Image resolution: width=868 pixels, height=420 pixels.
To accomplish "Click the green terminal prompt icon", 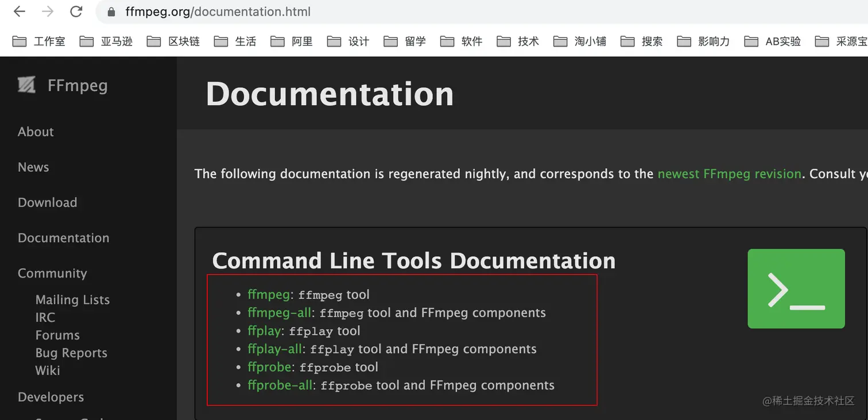I will coord(796,288).
